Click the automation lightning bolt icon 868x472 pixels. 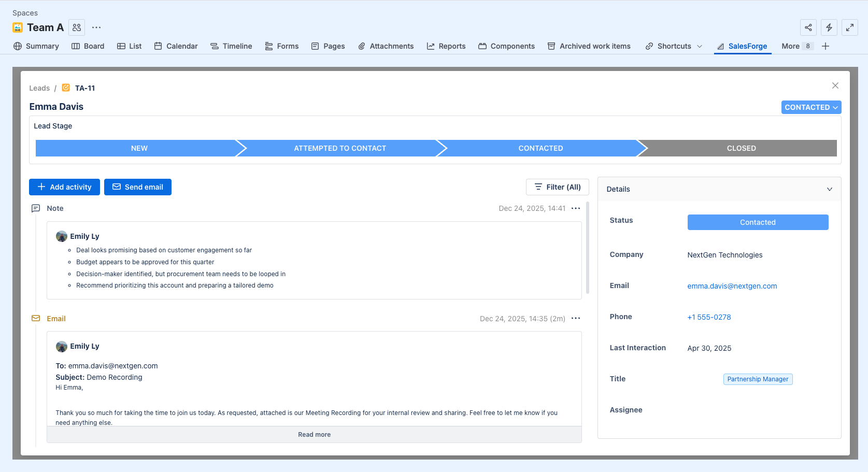click(829, 27)
